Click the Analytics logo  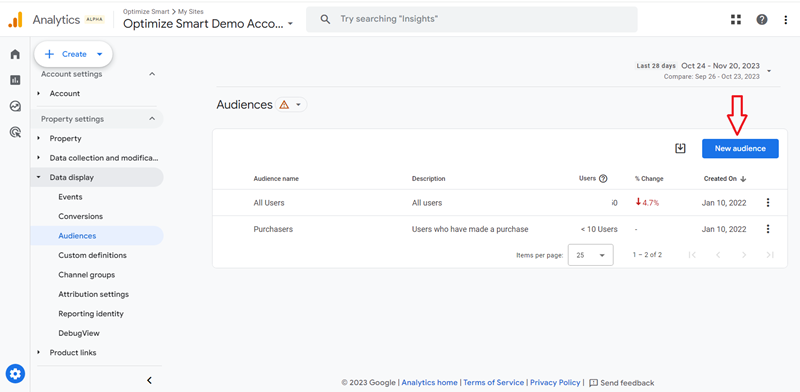tap(15, 20)
